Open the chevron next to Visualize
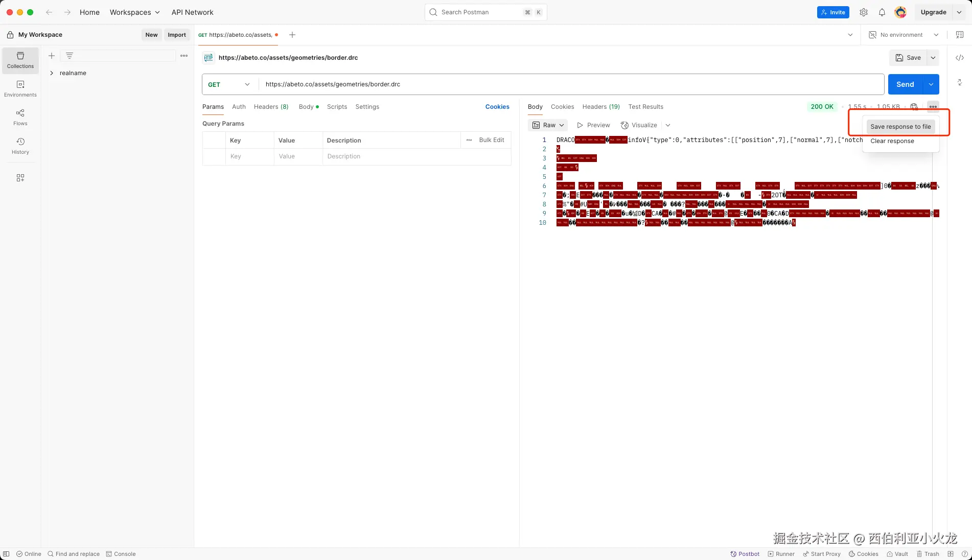972x560 pixels. click(667, 125)
